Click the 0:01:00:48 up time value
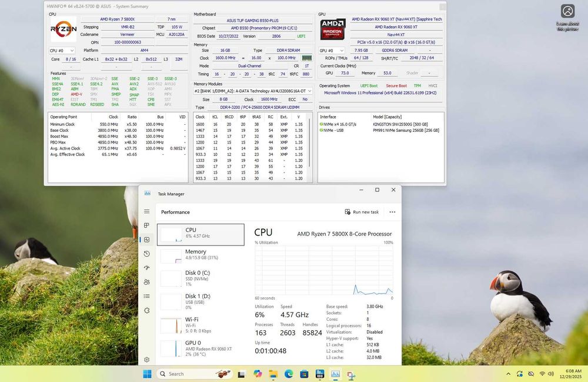The image size is (588, 382). (x=270, y=351)
